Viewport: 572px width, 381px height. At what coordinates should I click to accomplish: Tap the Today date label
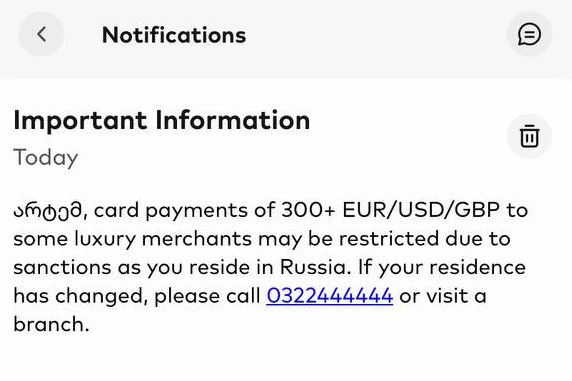(x=46, y=158)
